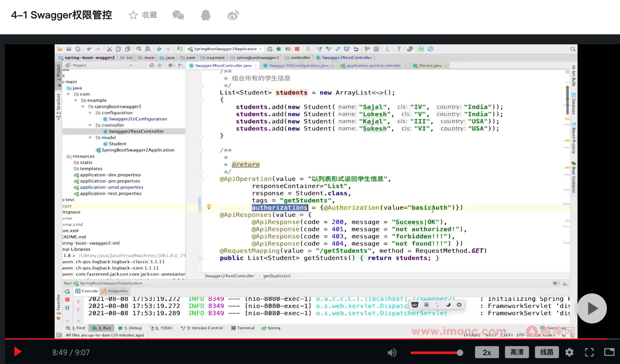The width and height of the screenshot is (620, 364).
Task: Open the Swagger2UiConfiguration.java editor tab
Action: [x=299, y=66]
